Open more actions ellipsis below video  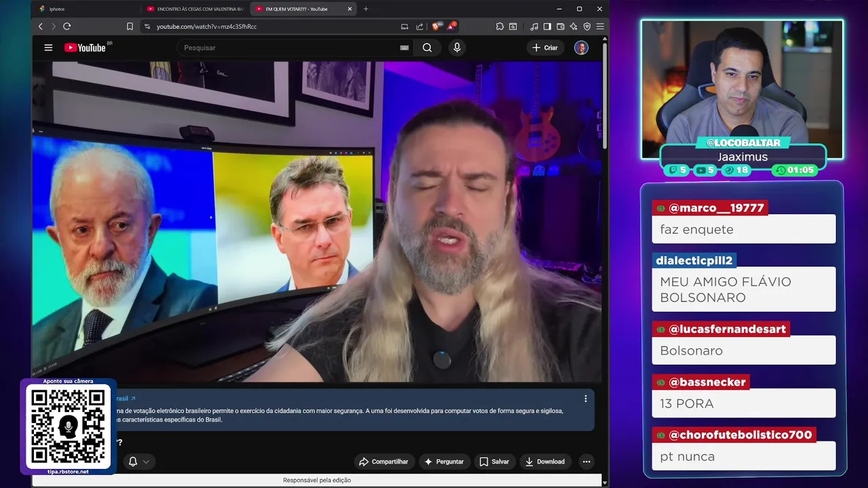[x=587, y=462]
